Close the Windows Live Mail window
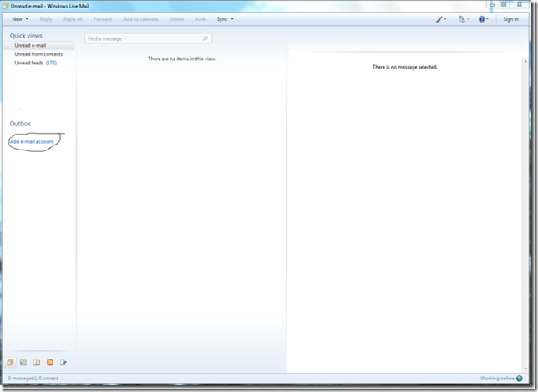 pos(520,4)
